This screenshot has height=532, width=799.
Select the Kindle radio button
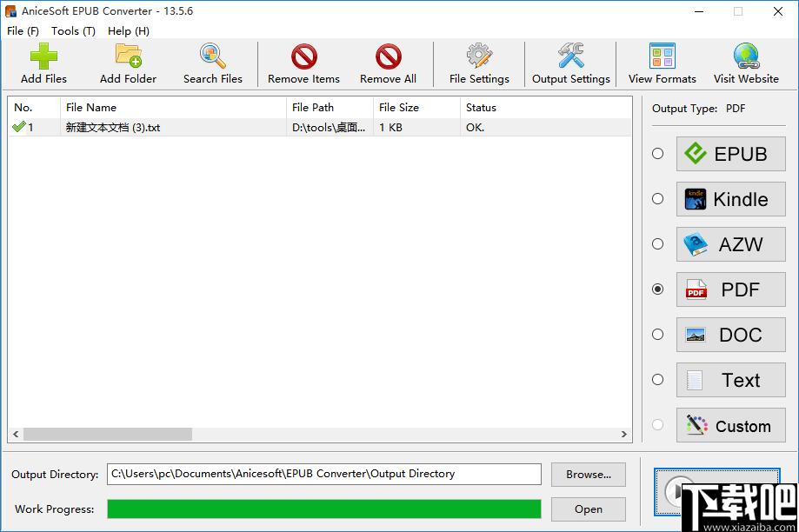[658, 199]
